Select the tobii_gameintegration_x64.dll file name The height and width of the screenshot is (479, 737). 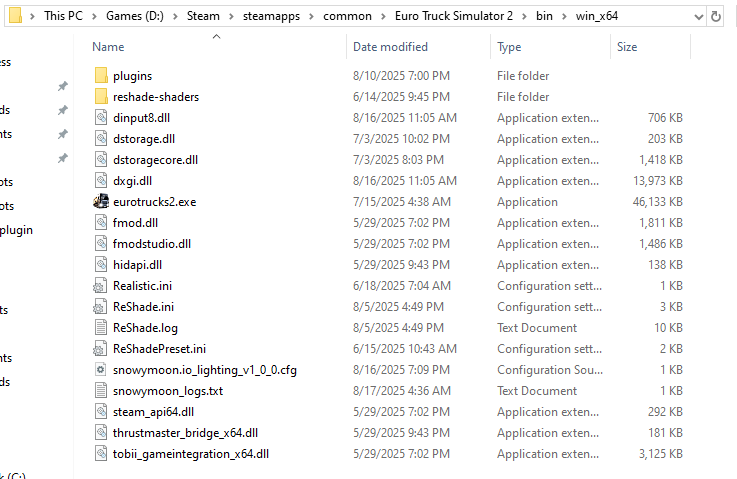pos(191,454)
